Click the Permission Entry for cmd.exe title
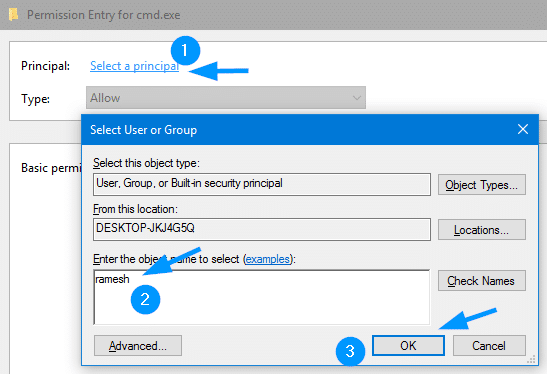This screenshot has width=547, height=374. [x=104, y=15]
